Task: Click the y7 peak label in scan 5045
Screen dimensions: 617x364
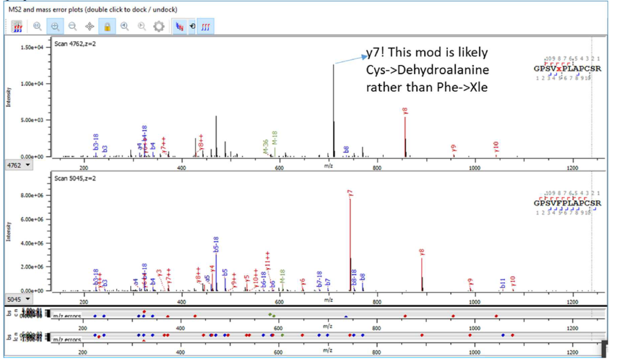Action: [x=350, y=193]
